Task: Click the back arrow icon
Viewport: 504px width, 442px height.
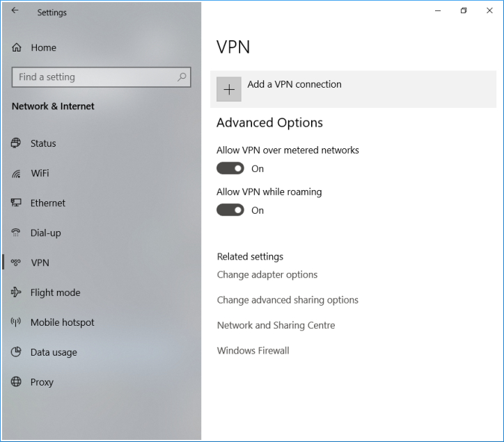Action: [x=15, y=11]
